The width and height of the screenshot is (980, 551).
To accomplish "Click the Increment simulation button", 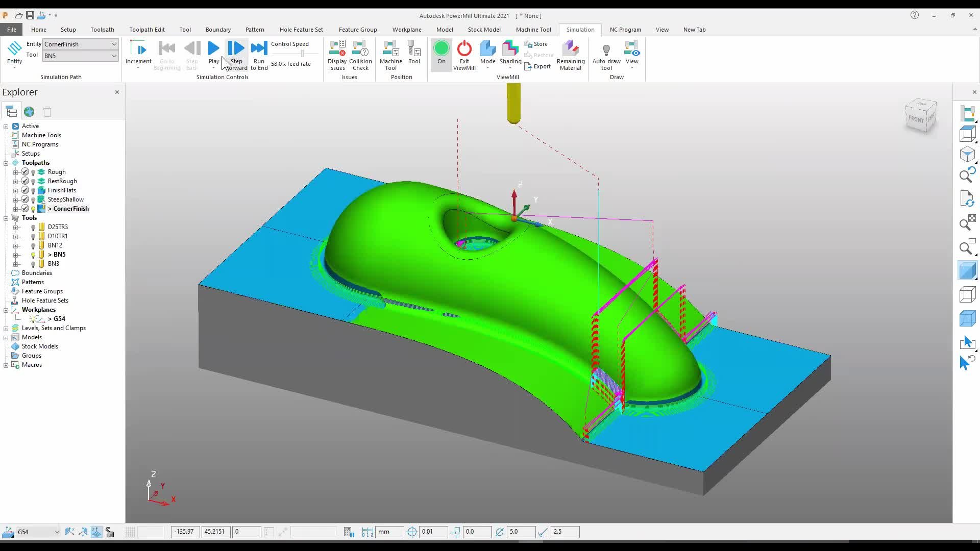I will click(x=138, y=55).
